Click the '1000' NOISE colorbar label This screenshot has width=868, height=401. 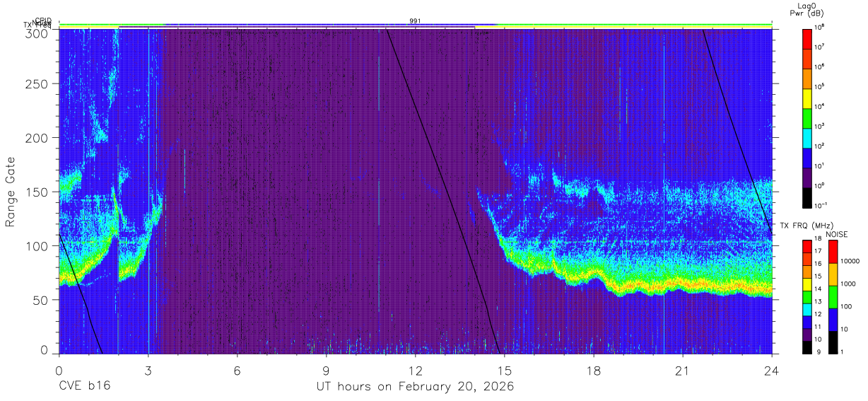849,284
